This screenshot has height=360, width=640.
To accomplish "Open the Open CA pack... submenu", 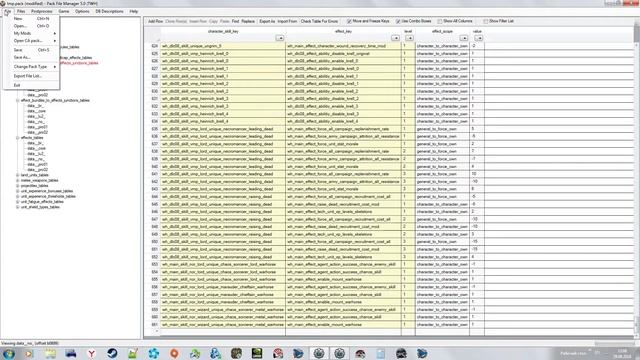I will tap(31, 41).
